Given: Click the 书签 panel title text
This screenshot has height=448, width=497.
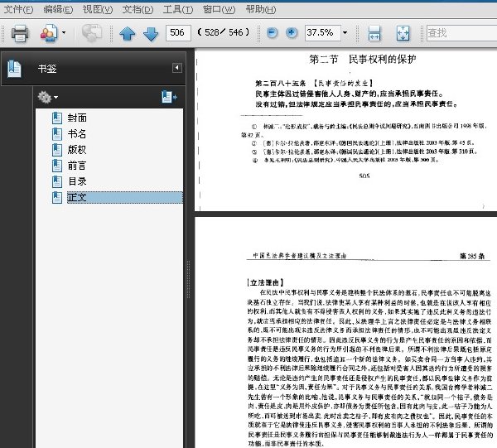Looking at the screenshot, I should pyautogui.click(x=47, y=69).
